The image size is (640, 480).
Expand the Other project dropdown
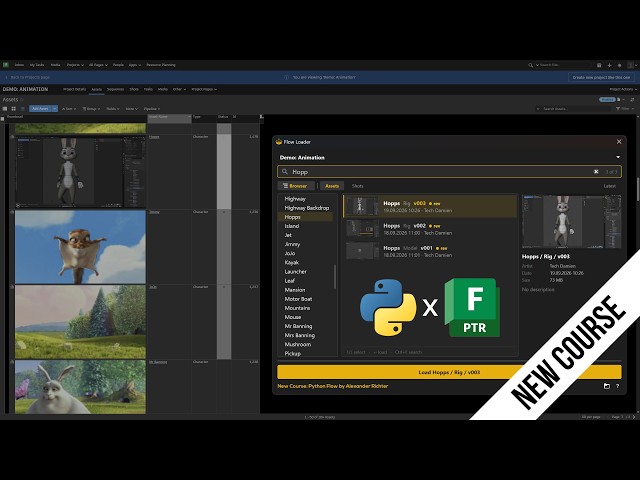pyautogui.click(x=179, y=89)
